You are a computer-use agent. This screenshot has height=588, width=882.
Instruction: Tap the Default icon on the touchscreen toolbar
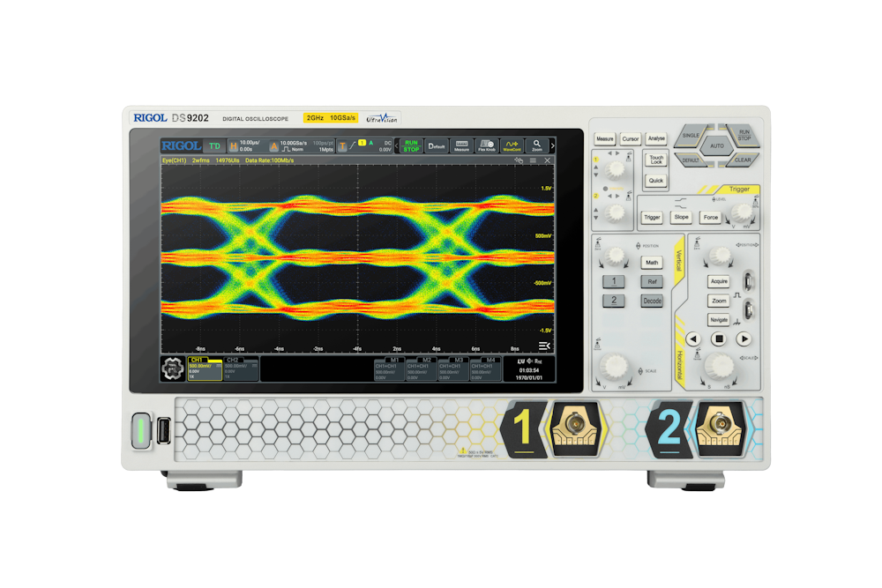point(437,146)
